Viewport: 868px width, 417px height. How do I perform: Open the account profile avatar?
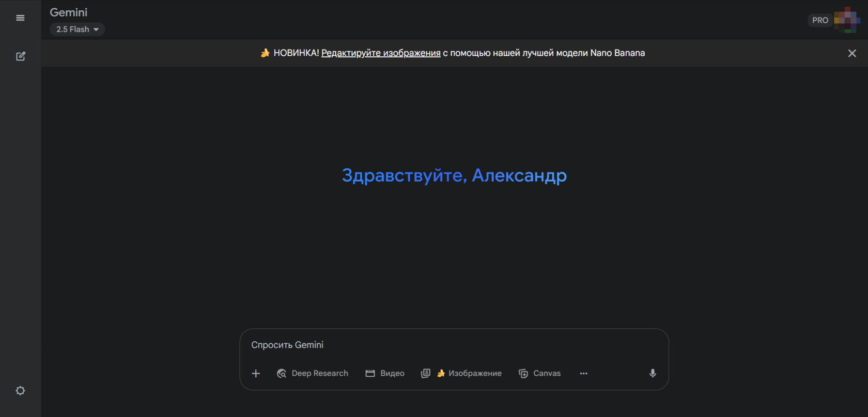[x=847, y=20]
